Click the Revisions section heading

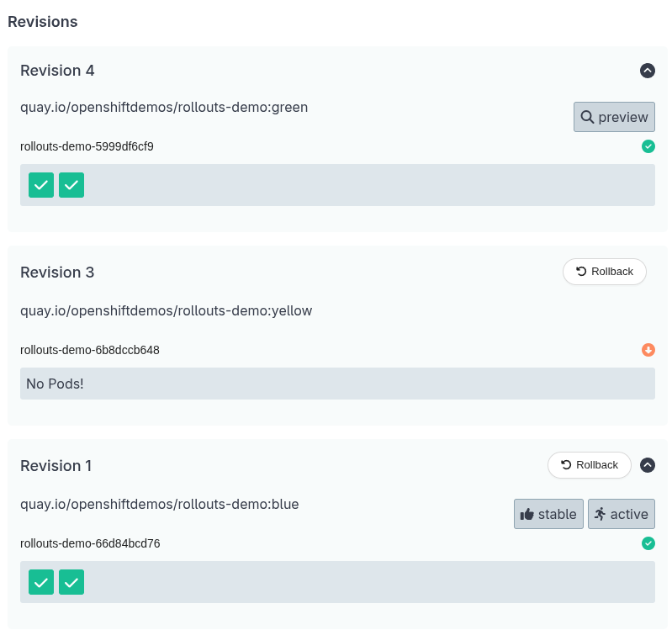point(43,22)
